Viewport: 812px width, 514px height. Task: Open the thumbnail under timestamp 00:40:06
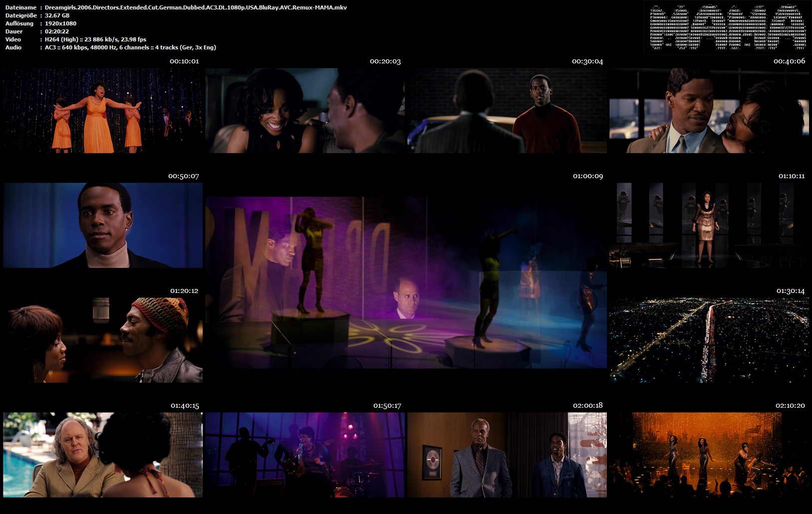click(709, 111)
